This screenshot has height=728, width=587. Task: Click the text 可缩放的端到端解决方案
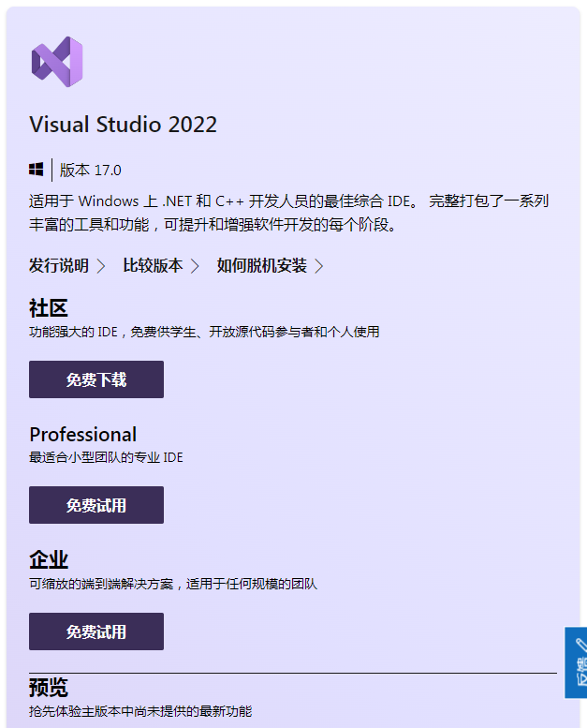101,584
